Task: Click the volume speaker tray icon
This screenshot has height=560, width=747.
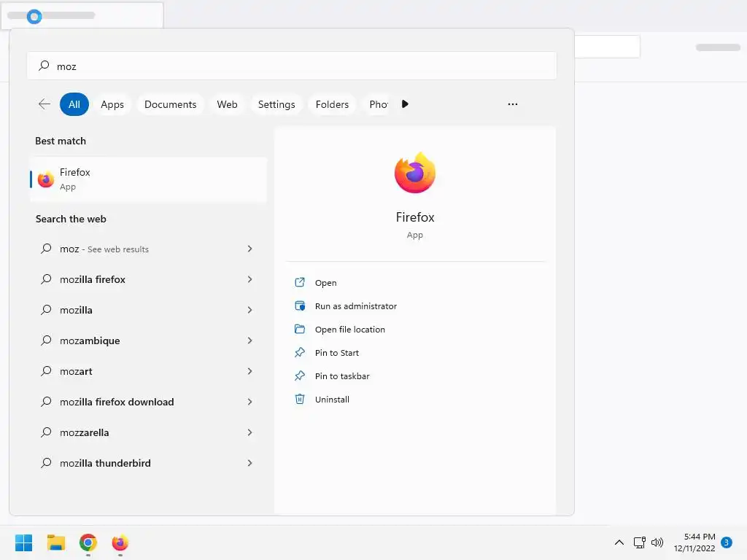Action: pyautogui.click(x=657, y=542)
